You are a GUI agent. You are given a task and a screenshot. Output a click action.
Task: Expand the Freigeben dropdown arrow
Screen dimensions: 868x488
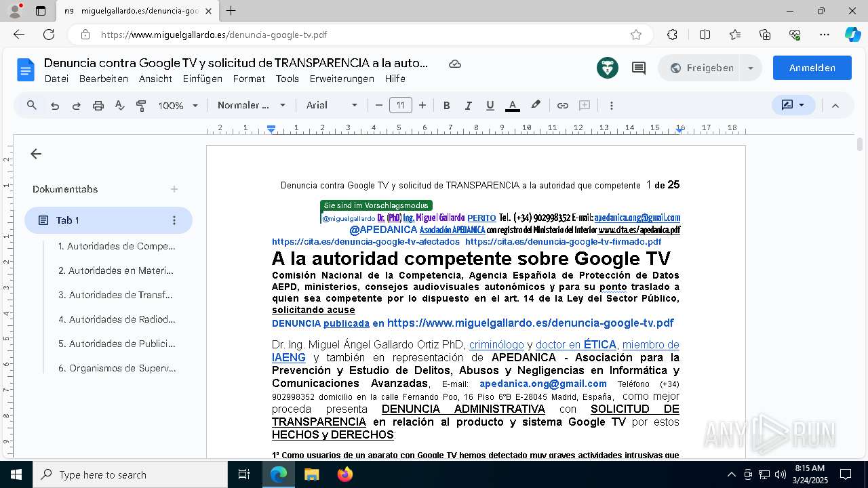(x=751, y=68)
